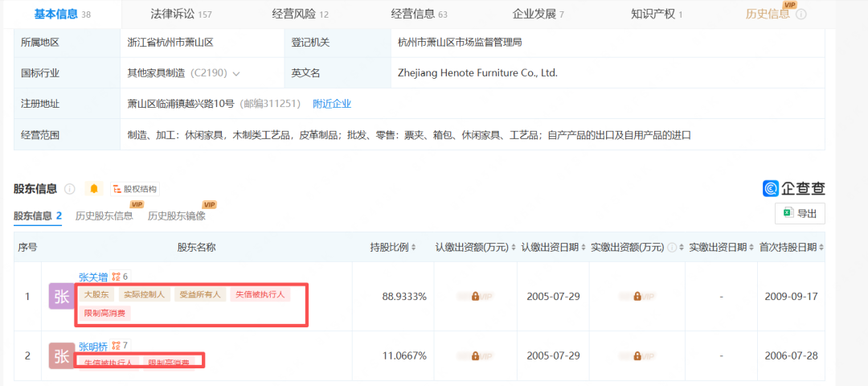
Task: Click the 序号 column header
Action: [27, 247]
